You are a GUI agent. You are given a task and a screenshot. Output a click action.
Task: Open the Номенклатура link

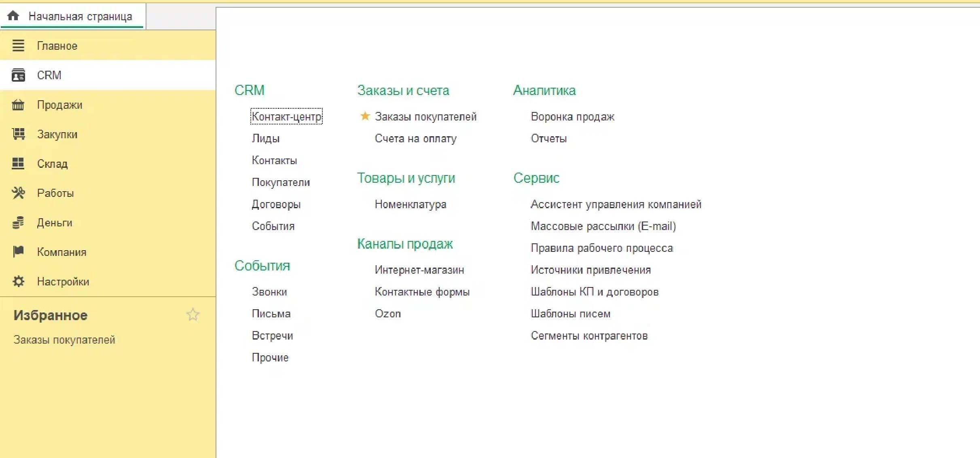(x=411, y=204)
